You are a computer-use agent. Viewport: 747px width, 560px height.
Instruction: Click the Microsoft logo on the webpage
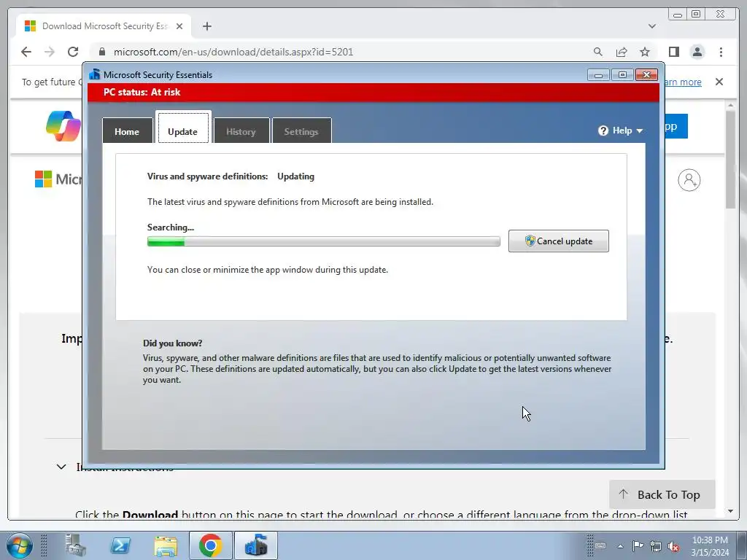click(58, 179)
